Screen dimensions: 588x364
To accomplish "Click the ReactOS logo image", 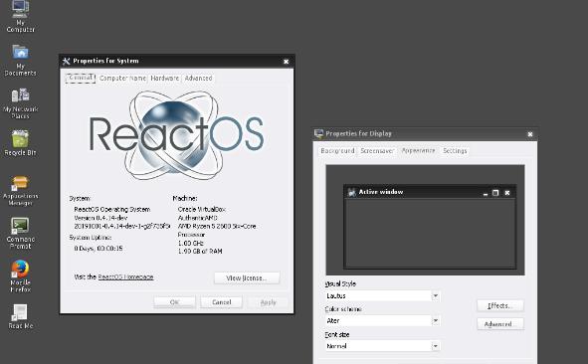I will tap(176, 135).
